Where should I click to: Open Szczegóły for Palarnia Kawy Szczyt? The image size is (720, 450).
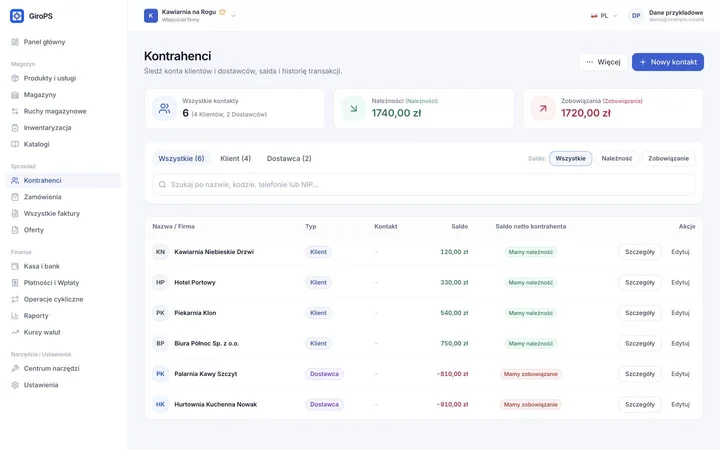640,374
